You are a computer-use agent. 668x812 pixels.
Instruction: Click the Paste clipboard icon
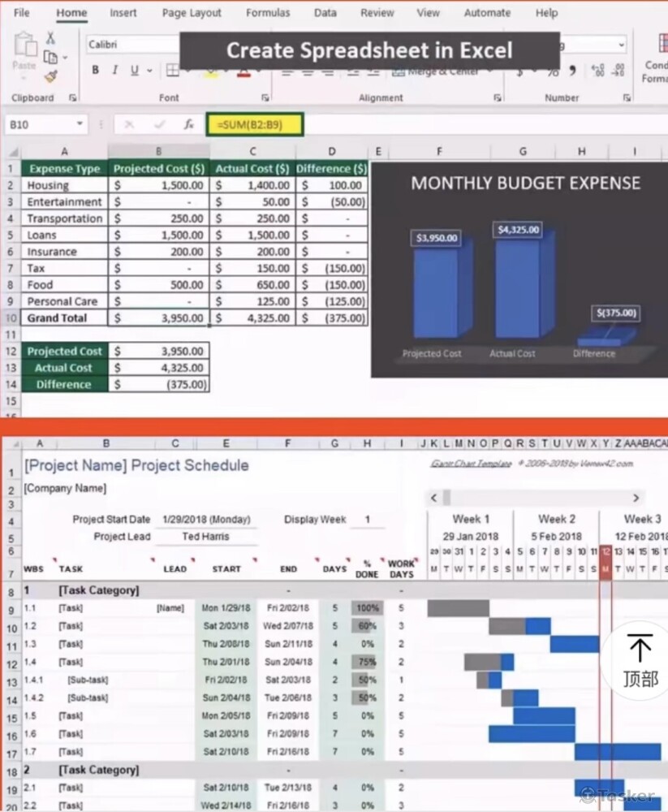(x=24, y=51)
